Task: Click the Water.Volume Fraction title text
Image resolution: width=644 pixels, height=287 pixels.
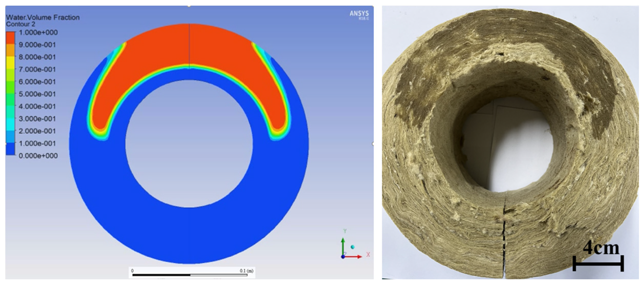Action: pos(43,17)
